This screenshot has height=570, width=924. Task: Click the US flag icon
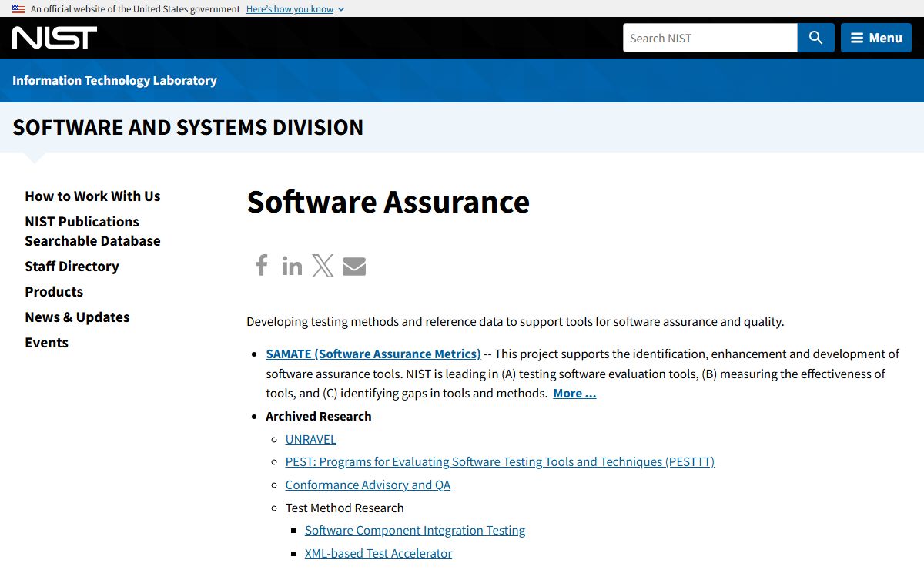[x=18, y=9]
